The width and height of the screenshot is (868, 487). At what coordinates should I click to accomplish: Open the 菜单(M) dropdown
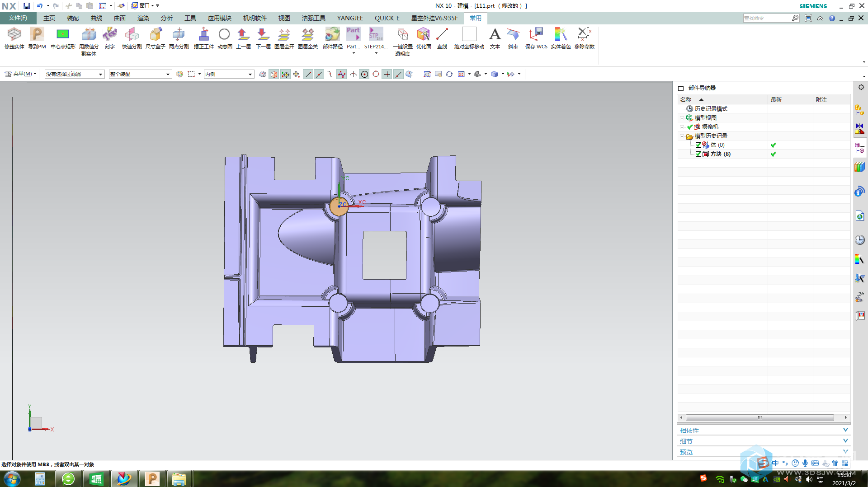(20, 74)
